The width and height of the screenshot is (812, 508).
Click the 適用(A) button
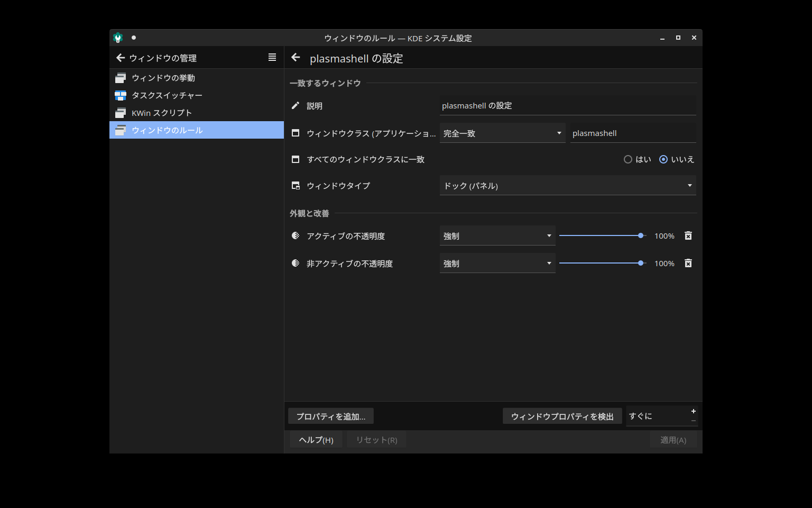tap(673, 440)
